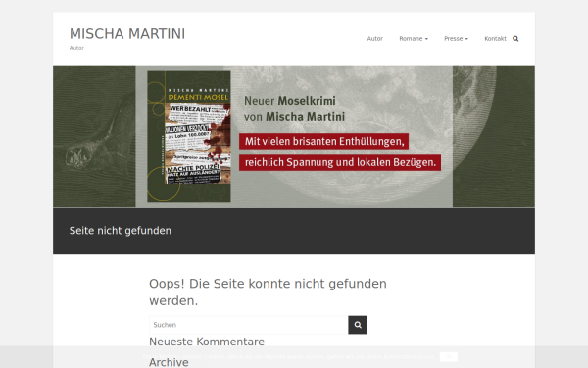This screenshot has width=588, height=368.
Task: Click the 'Neuer Moselkrimi' banner text
Action: tap(290, 101)
